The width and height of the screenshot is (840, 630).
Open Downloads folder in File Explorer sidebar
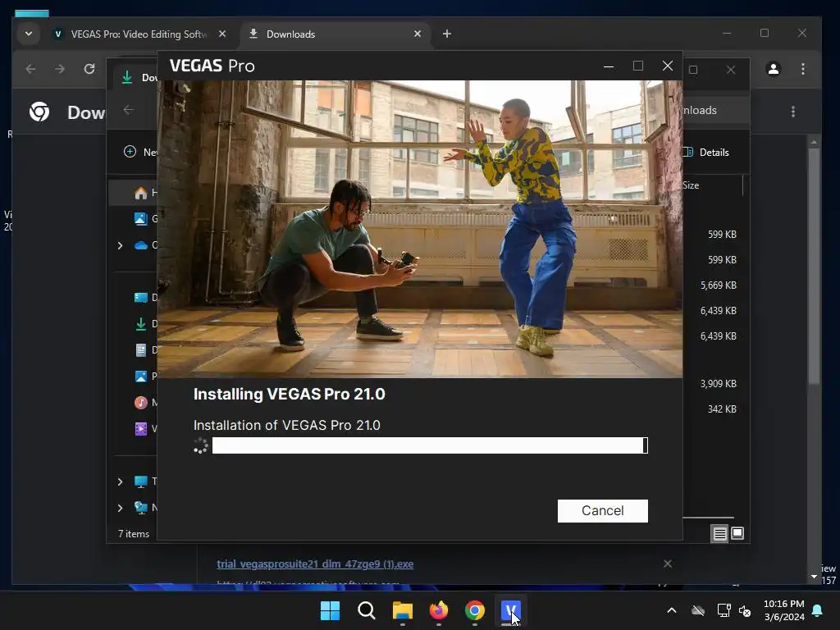141,323
